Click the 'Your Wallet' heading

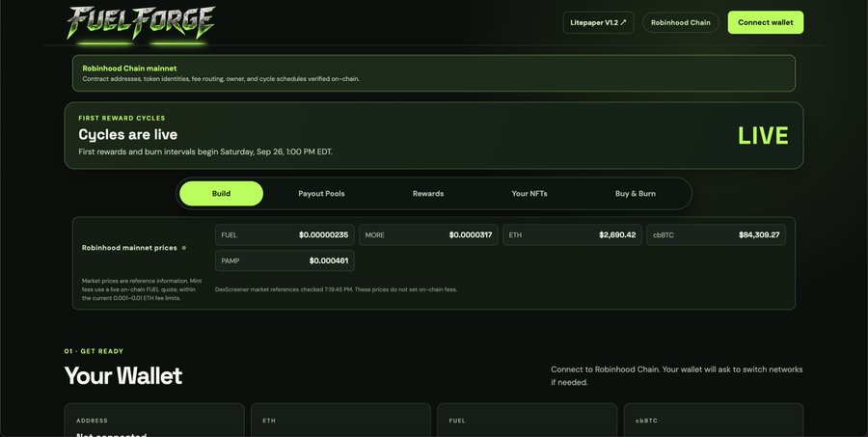(122, 375)
